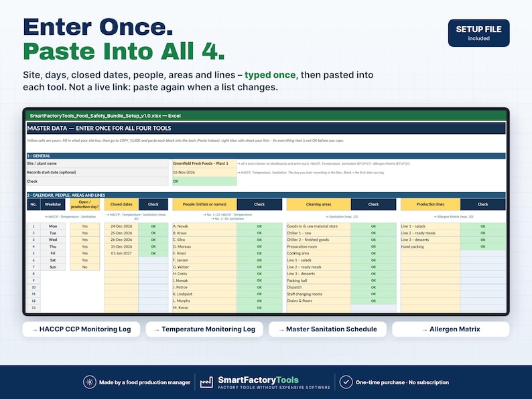The width and height of the screenshot is (532, 399).
Task: Click the SmartFactoryTools factory logo icon
Action: coord(206,382)
